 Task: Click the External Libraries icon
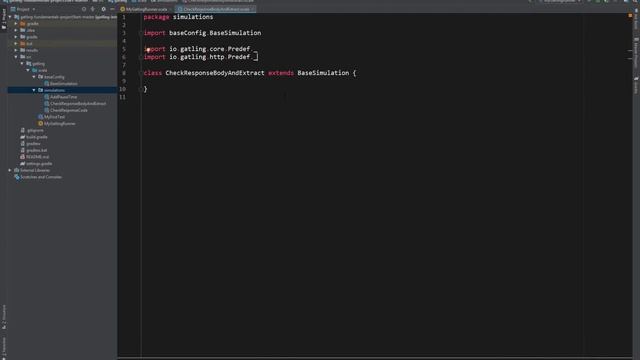(17, 170)
